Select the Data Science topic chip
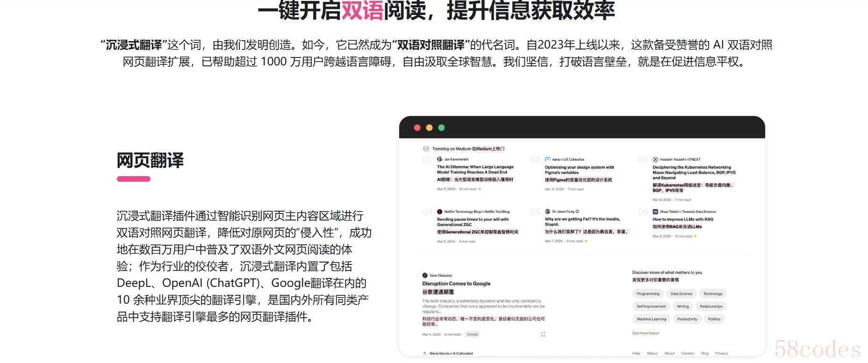Viewport: 868px width, 363px height. click(x=681, y=294)
